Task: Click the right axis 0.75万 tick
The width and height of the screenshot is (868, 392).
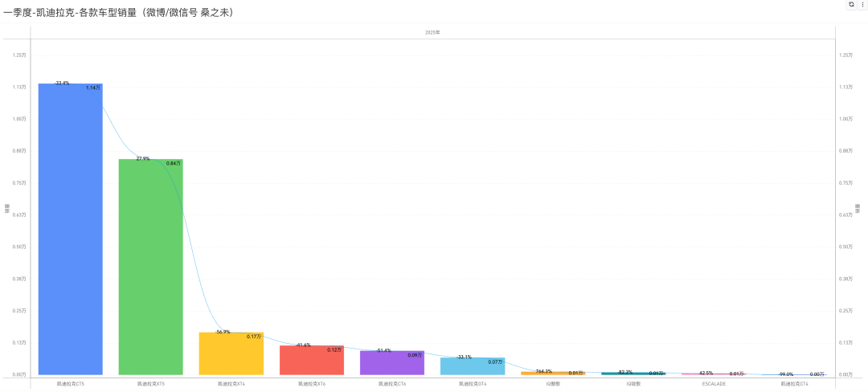Action: click(846, 183)
